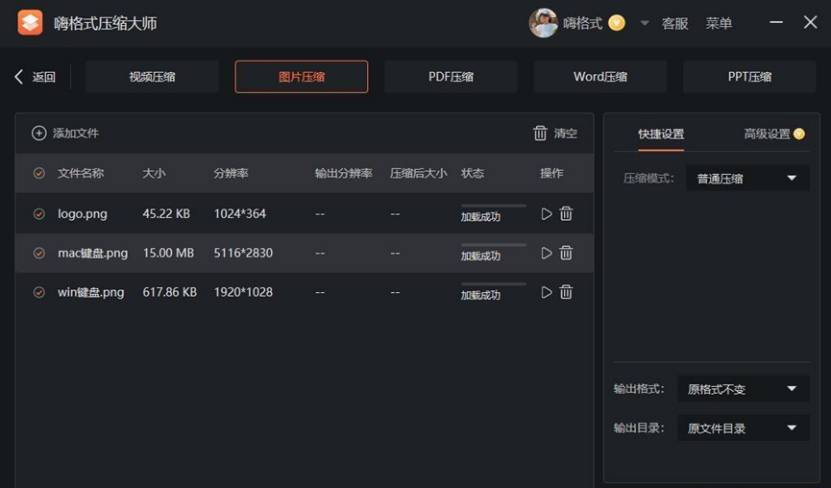
Task: Uncheck the win键盘.png file checkbox
Action: (39, 292)
